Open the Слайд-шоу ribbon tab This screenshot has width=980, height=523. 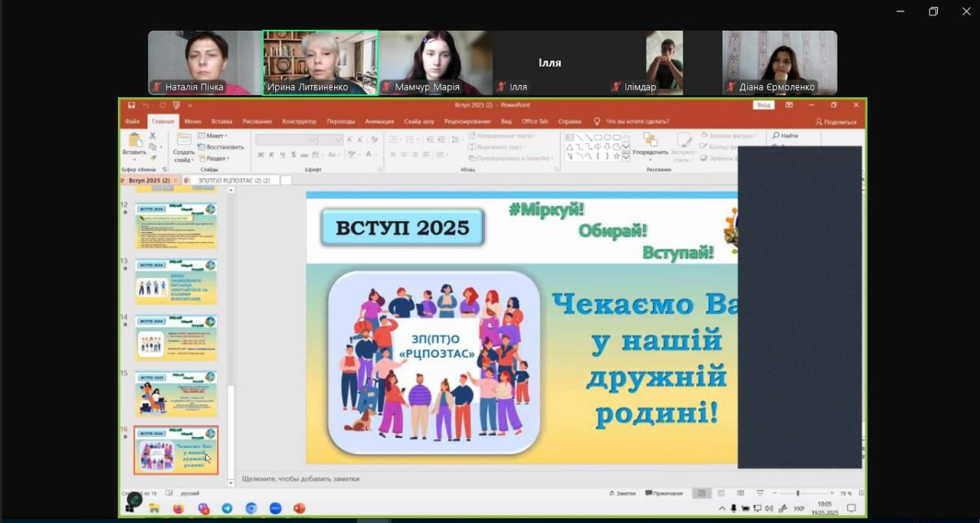pos(419,121)
